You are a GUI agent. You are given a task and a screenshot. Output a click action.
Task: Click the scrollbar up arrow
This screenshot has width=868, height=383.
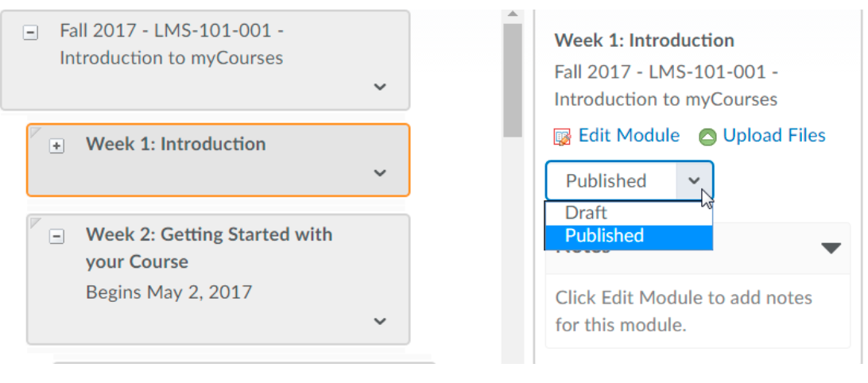(513, 14)
